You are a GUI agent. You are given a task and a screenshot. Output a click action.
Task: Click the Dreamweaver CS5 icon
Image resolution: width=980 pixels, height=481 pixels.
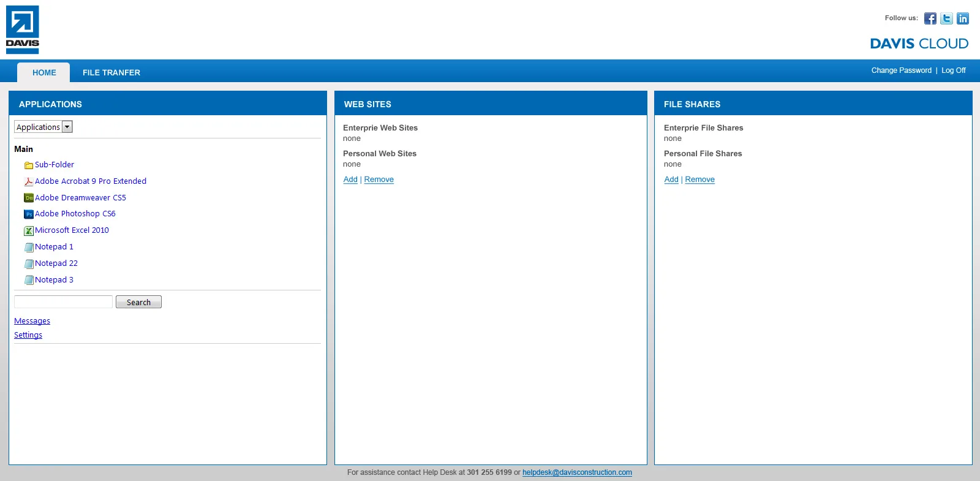[x=29, y=198]
